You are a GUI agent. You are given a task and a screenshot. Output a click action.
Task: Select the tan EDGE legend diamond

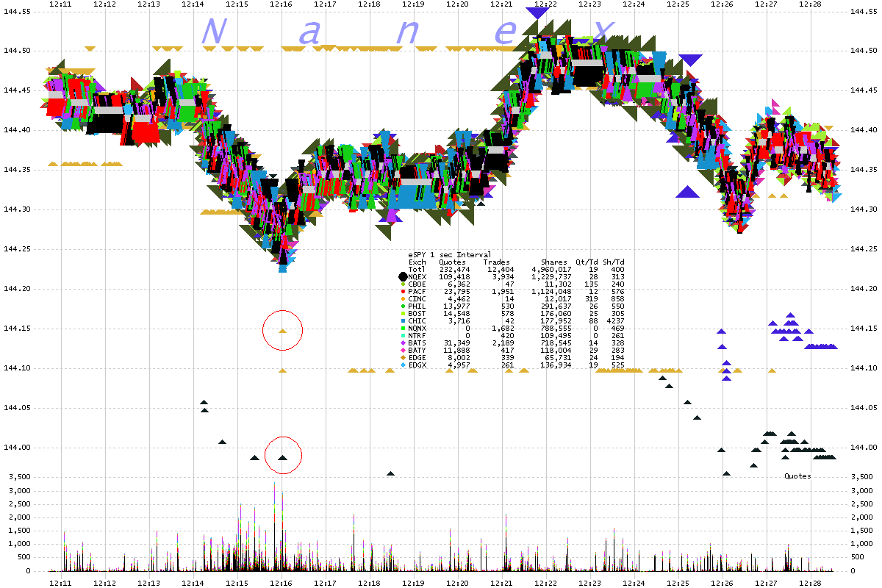click(x=402, y=357)
